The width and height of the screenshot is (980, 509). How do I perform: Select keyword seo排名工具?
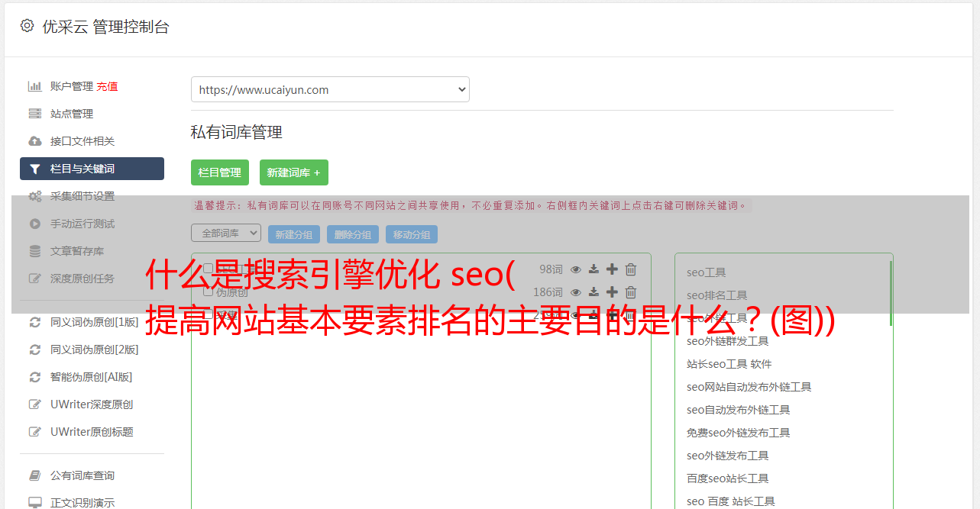[x=716, y=295]
